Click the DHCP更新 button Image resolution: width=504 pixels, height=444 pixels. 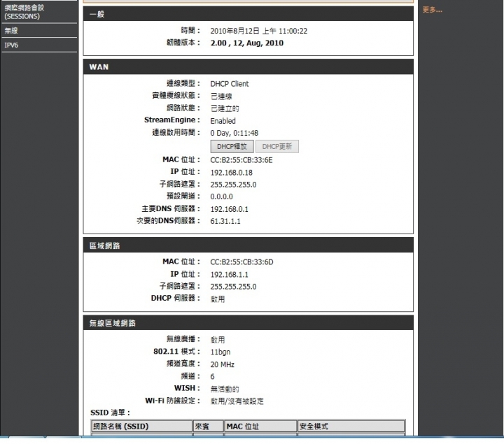coord(277,146)
